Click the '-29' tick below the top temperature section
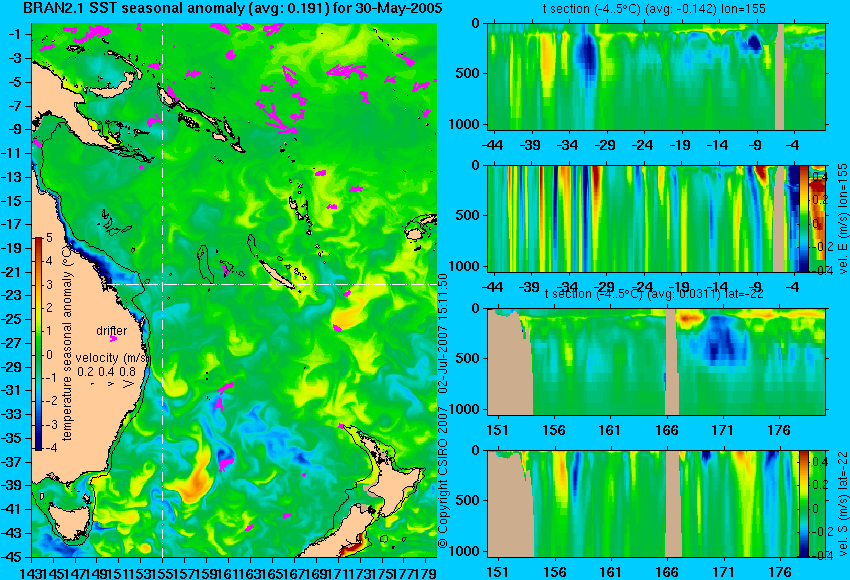 (x=605, y=145)
